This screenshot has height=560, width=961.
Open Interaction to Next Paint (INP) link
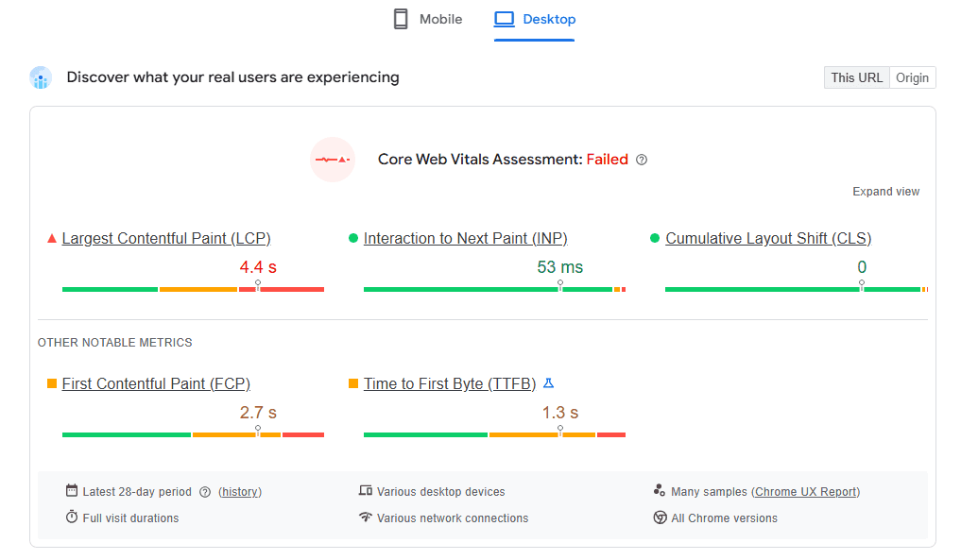coord(465,238)
